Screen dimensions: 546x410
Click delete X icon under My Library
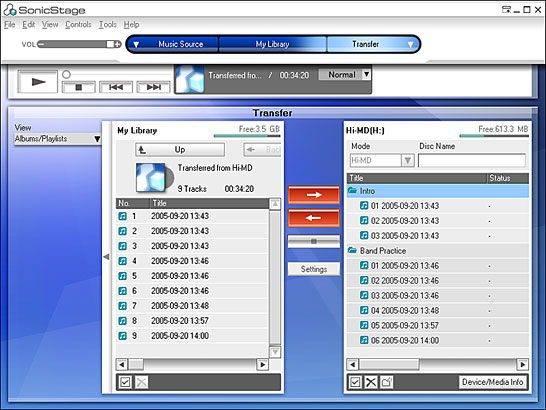click(x=141, y=382)
